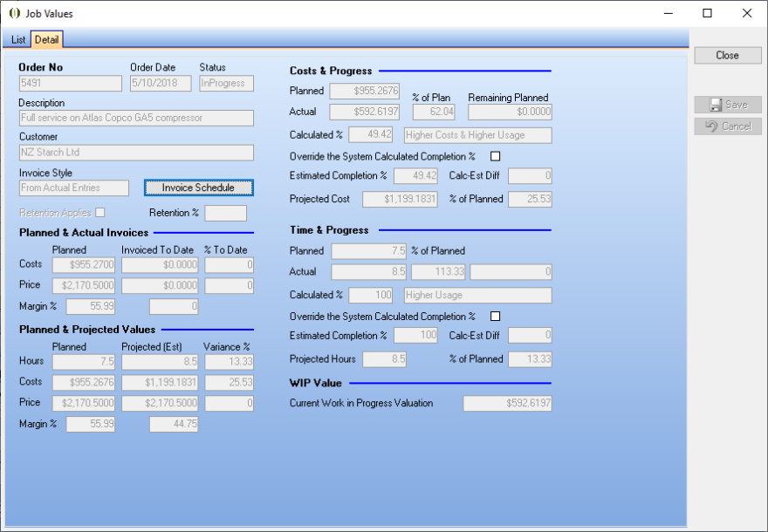Click the Job Values app icon
This screenshot has width=768, height=532.
click(x=15, y=13)
